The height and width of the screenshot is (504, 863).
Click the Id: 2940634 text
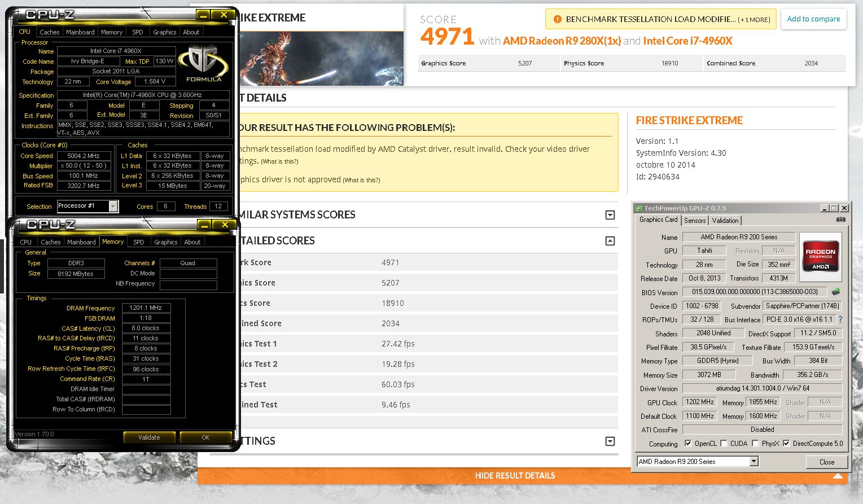(x=658, y=177)
